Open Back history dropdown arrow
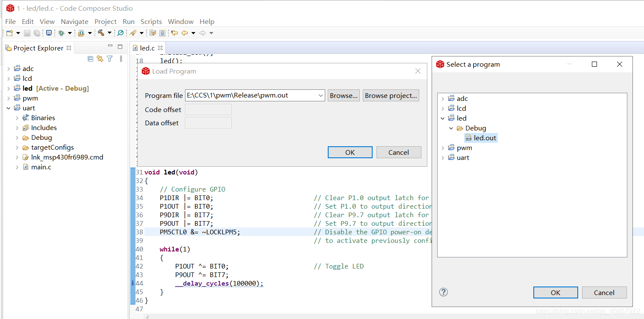The image size is (644, 319). 193,33
